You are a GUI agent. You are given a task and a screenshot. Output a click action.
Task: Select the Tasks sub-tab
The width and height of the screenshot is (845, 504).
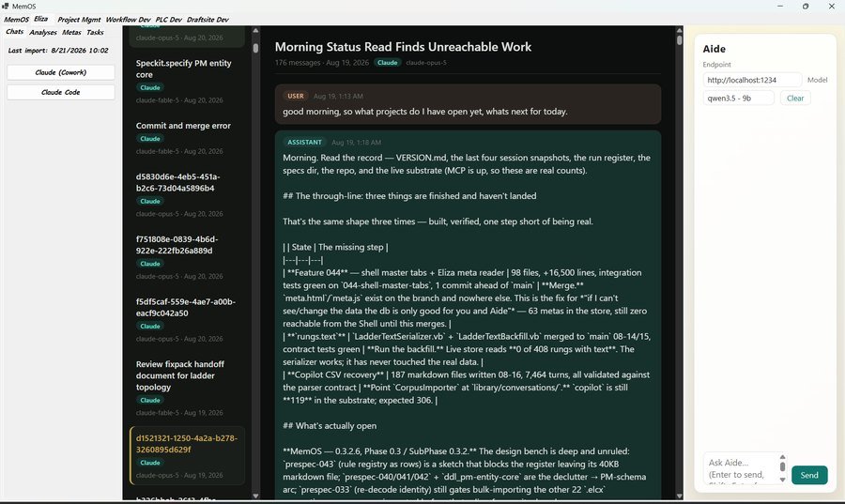coord(95,32)
